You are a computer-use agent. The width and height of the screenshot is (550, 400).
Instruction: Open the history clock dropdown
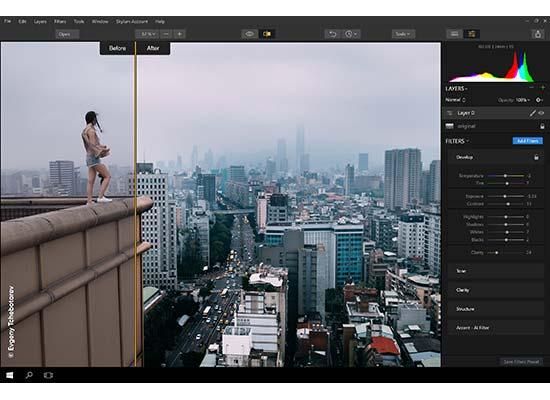[351, 34]
